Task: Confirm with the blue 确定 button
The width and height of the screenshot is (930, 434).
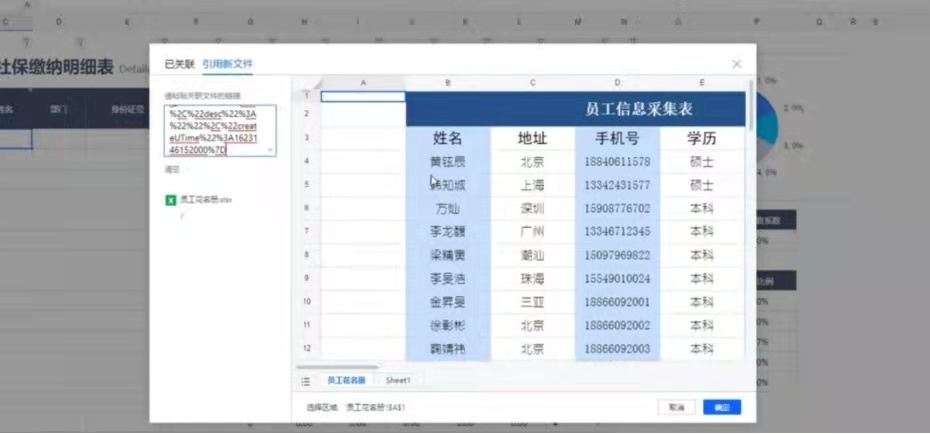Action: [x=722, y=407]
